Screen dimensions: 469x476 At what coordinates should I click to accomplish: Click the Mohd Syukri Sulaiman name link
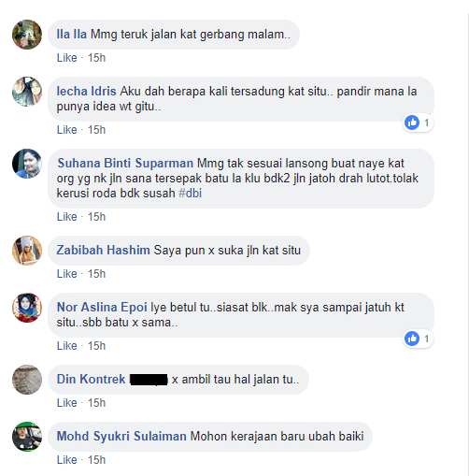coord(121,437)
